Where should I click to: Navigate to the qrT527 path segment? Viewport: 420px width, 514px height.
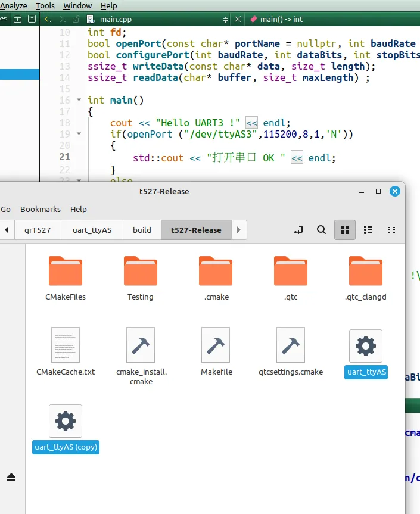38,230
